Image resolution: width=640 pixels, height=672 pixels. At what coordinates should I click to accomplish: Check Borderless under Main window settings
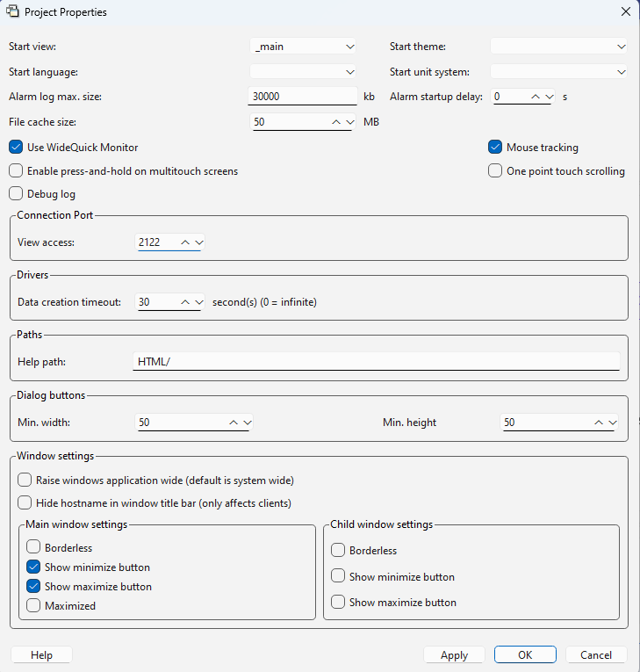[x=33, y=547]
